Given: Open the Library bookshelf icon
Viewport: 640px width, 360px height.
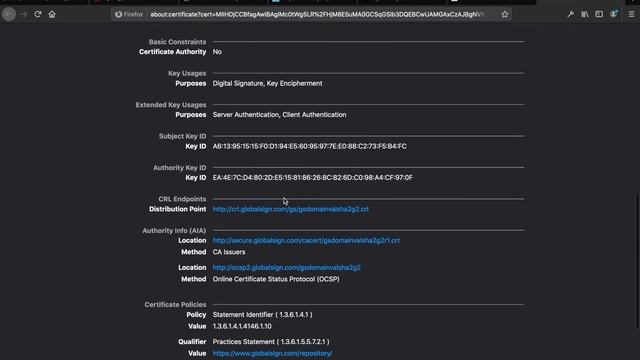Looking at the screenshot, I should click(x=585, y=14).
